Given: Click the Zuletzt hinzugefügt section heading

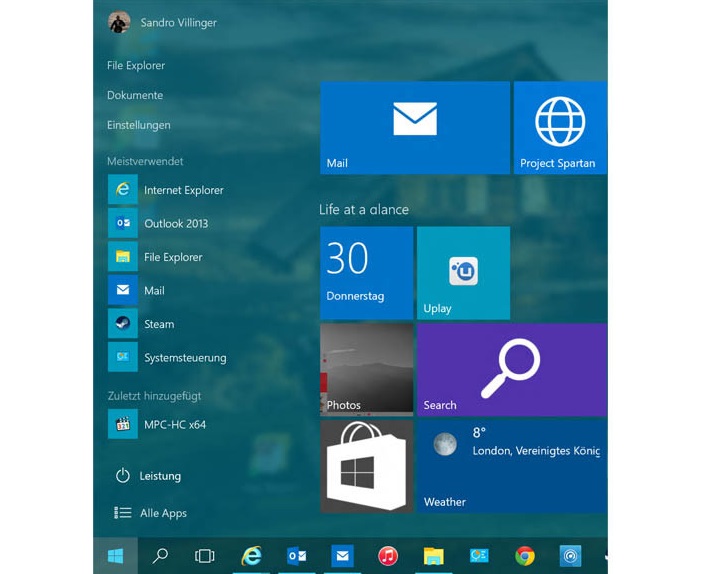Looking at the screenshot, I should pyautogui.click(x=154, y=396).
